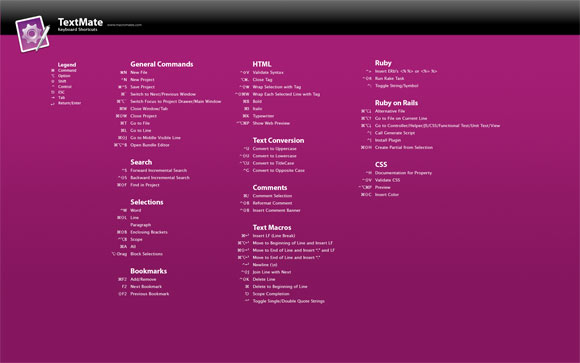Image resolution: width=580 pixels, height=363 pixels.
Task: Click the Shift symbol in the Legend
Action: (53, 81)
